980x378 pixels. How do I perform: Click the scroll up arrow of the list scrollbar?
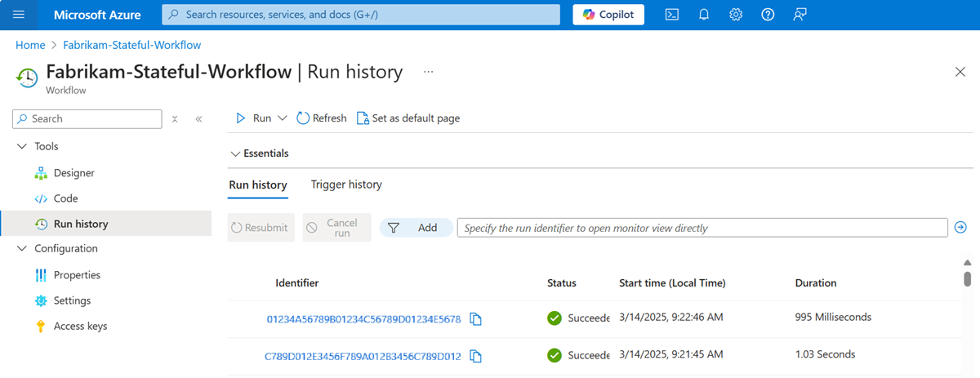968,263
